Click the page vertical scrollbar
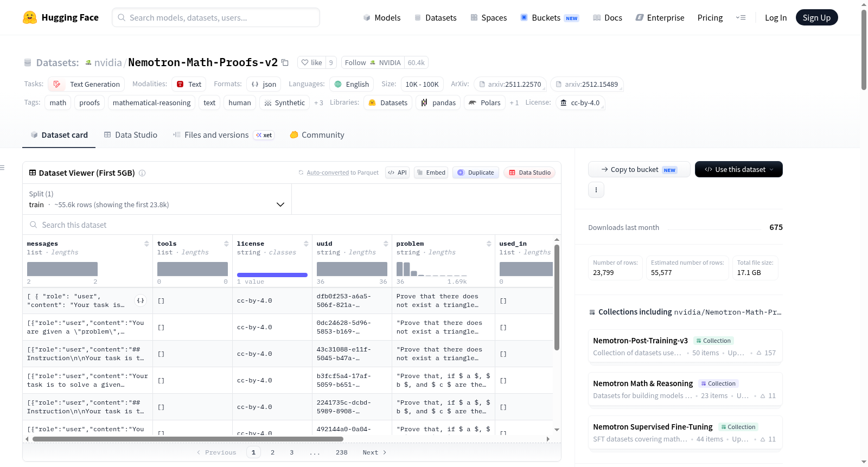Viewport: 868px width, 467px height. click(x=864, y=49)
